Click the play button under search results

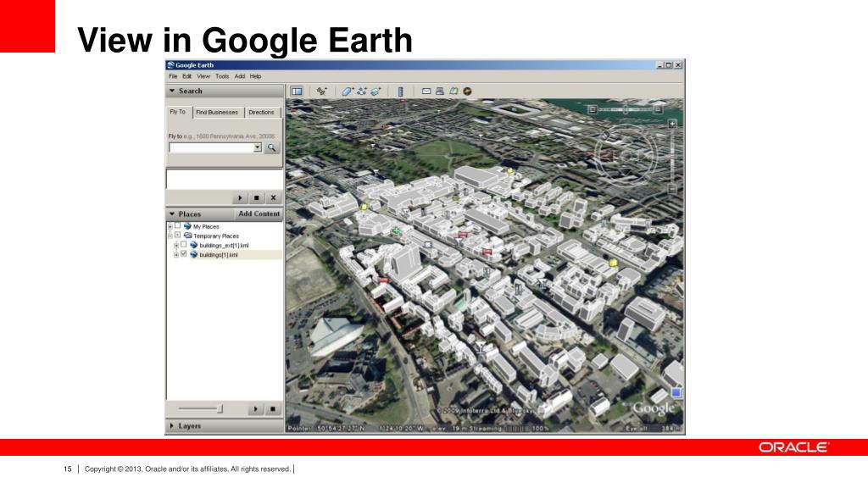pos(240,197)
